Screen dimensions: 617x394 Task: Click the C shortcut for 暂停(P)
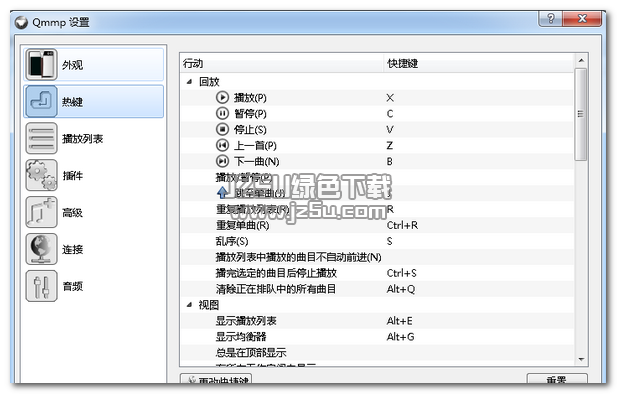(x=390, y=114)
